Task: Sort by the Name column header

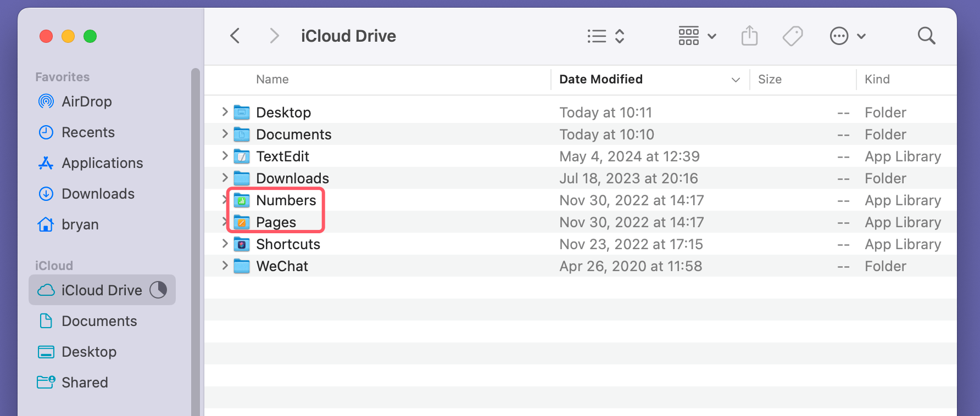Action: [272, 80]
